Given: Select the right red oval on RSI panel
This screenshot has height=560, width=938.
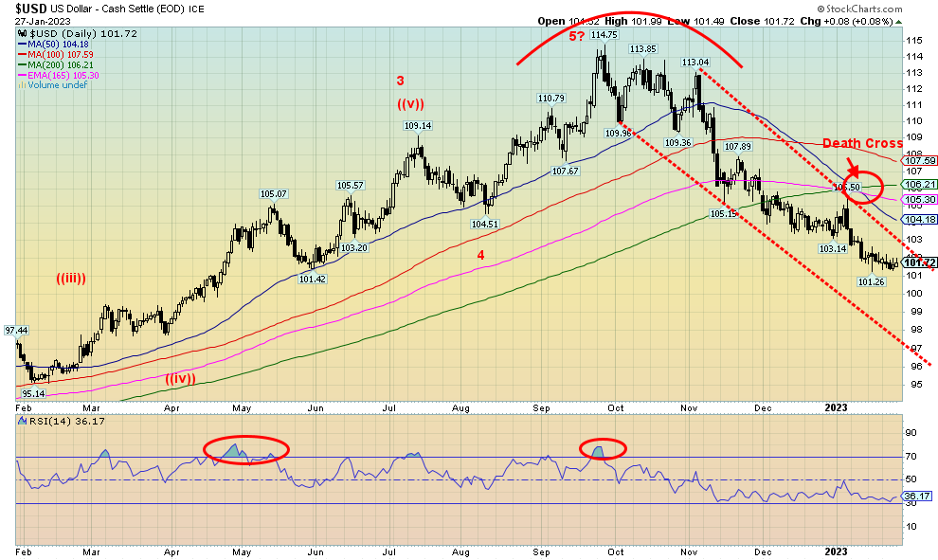Looking at the screenshot, I should pos(604,447).
